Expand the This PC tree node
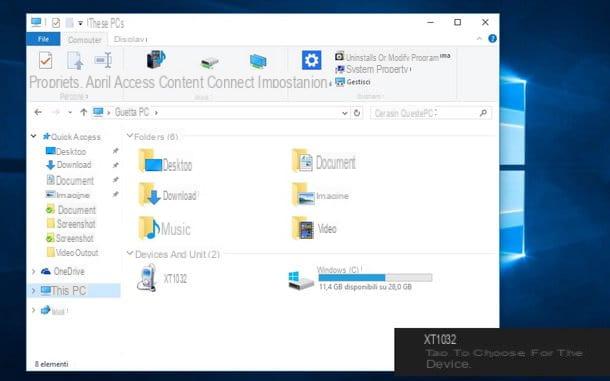 33,290
